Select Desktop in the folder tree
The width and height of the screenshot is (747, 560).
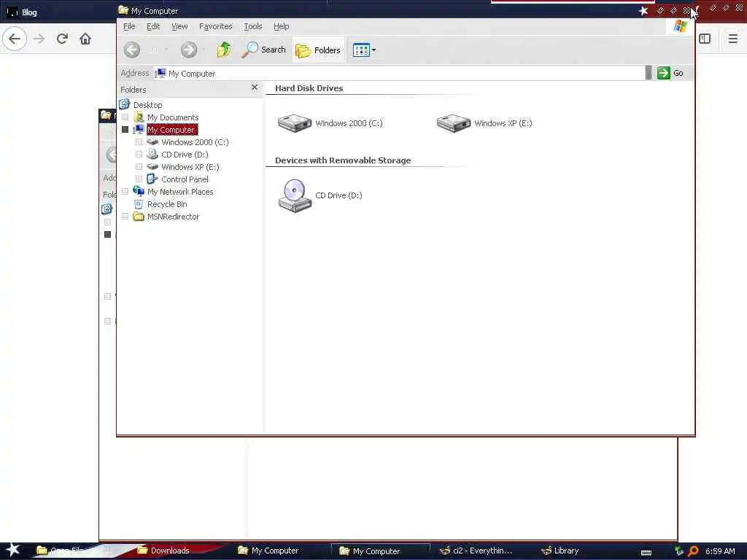point(147,105)
